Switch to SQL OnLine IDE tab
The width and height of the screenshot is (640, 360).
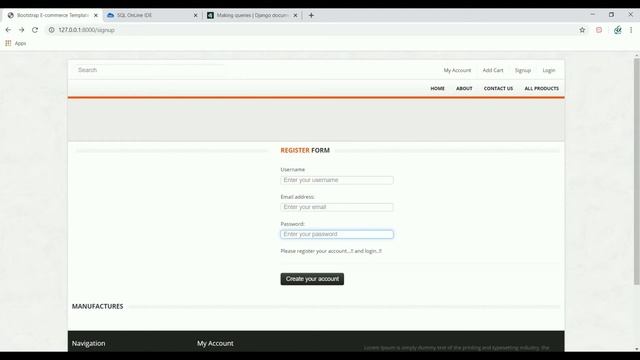(x=151, y=15)
